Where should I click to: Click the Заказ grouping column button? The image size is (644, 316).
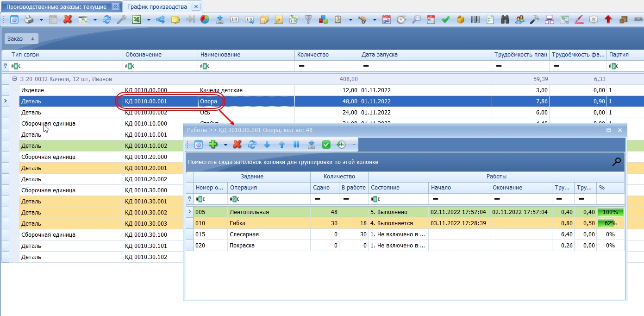click(x=21, y=39)
